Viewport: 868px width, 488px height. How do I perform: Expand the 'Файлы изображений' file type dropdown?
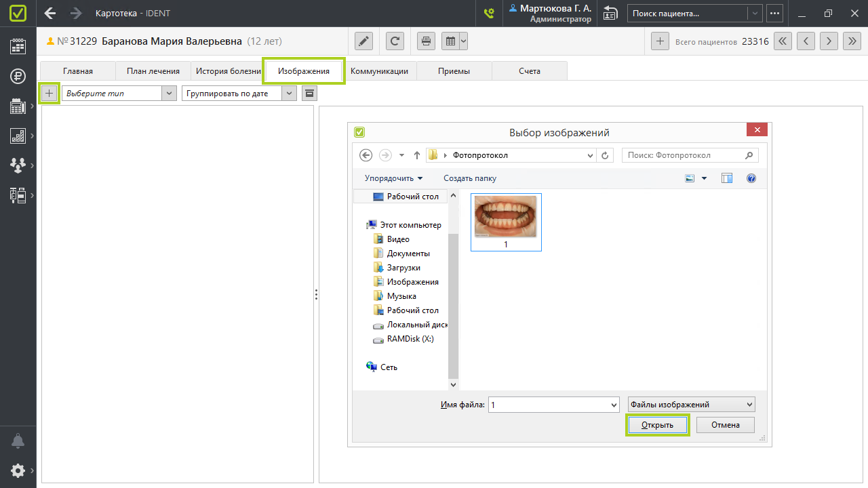tap(691, 405)
